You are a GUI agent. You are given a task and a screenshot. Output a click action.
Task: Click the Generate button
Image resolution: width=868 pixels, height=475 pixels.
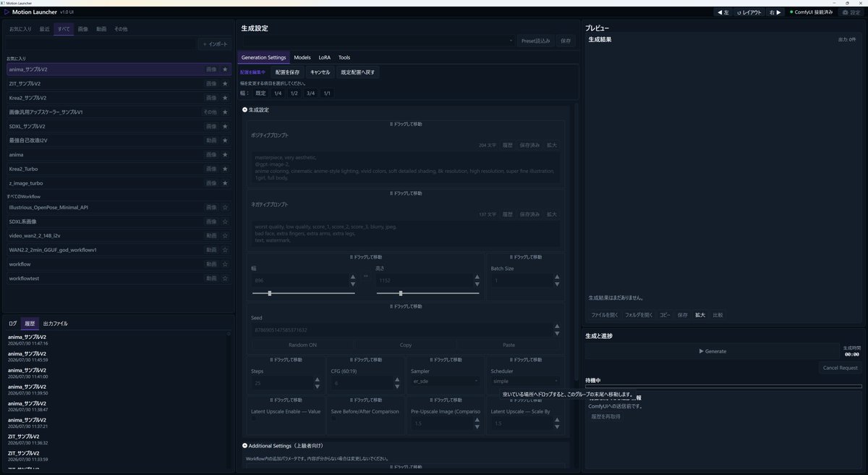(x=712, y=351)
